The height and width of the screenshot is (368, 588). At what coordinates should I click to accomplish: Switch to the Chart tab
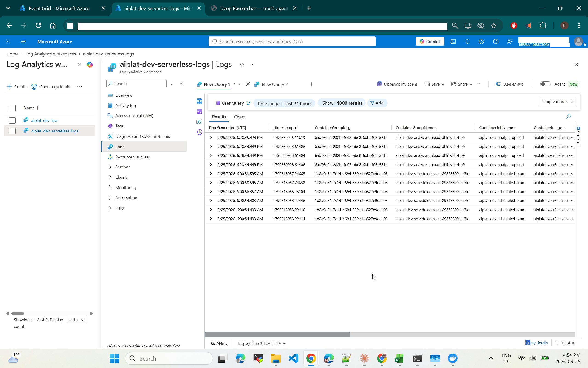(239, 117)
